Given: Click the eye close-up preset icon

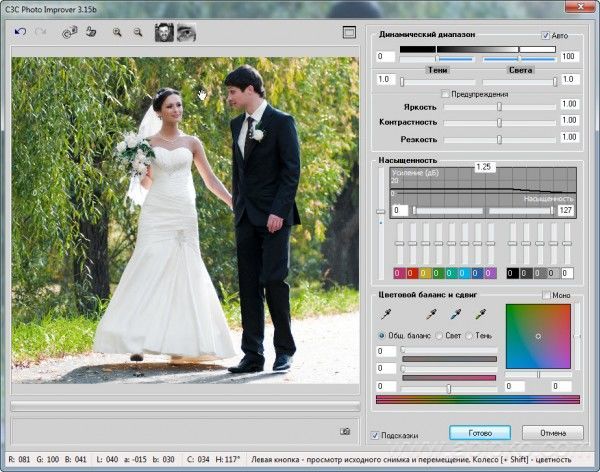Looking at the screenshot, I should pos(186,32).
